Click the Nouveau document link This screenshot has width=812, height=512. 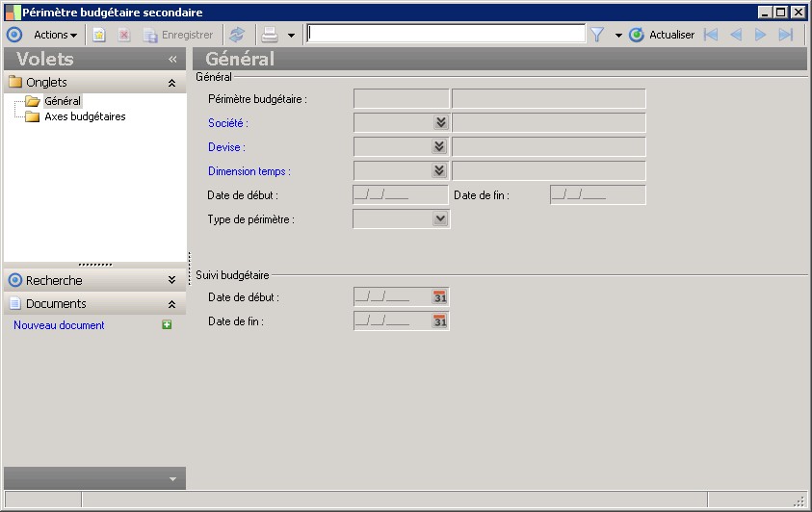(x=59, y=325)
